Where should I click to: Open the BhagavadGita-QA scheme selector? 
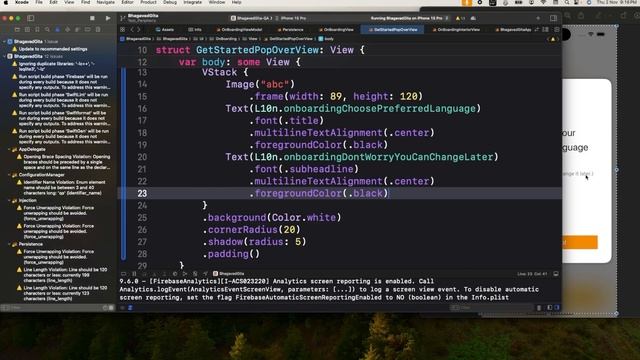(251, 18)
